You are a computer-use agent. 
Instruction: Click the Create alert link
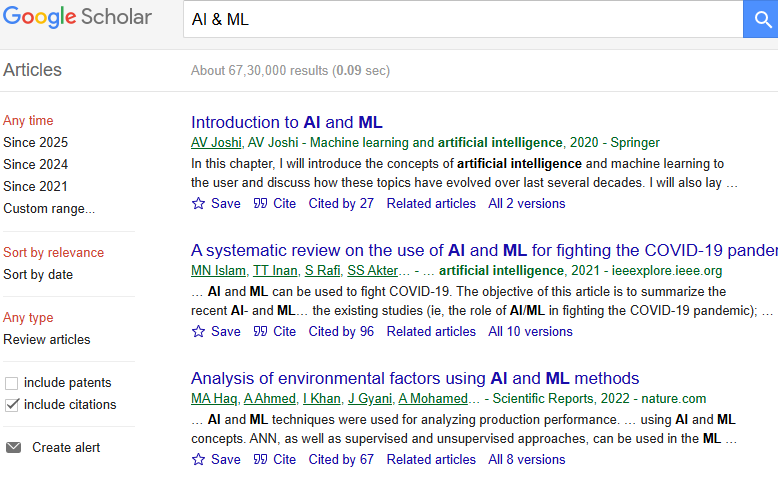click(x=66, y=447)
